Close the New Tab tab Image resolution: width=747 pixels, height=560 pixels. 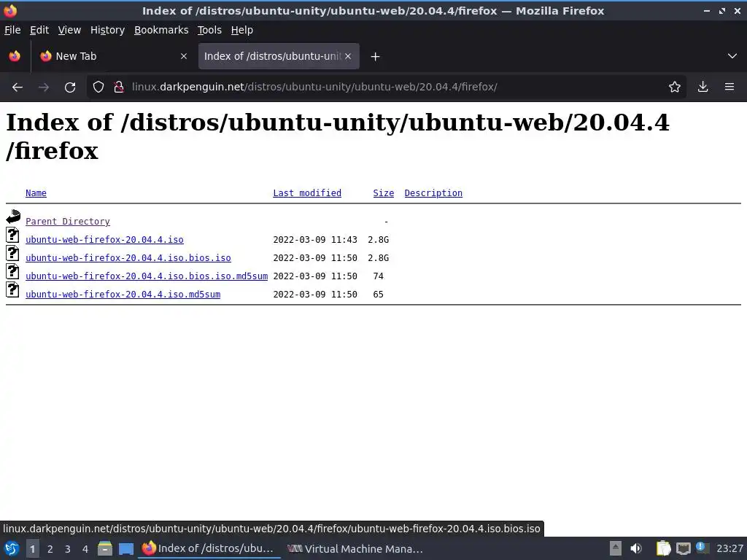tap(184, 56)
